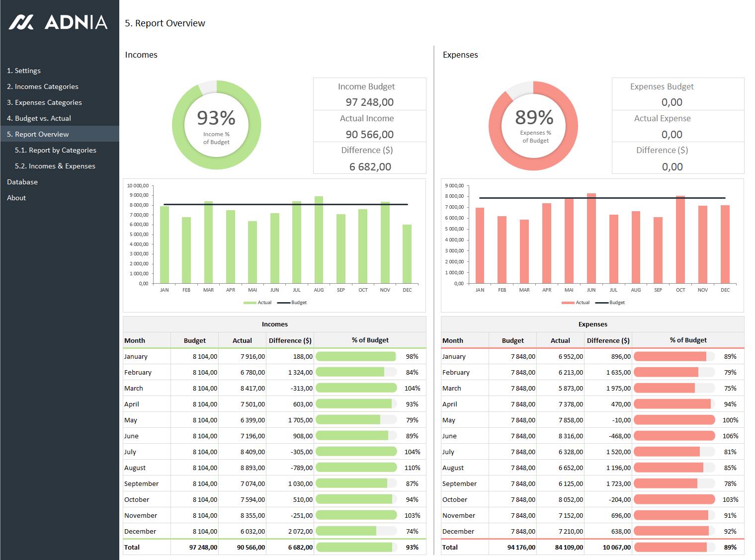Select the Income Budget value 97 248,00

tap(369, 102)
